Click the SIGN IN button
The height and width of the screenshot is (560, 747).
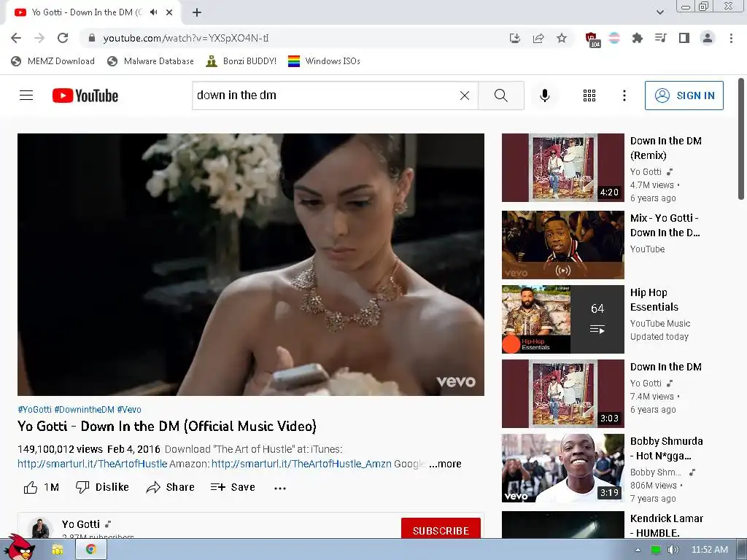[684, 96]
